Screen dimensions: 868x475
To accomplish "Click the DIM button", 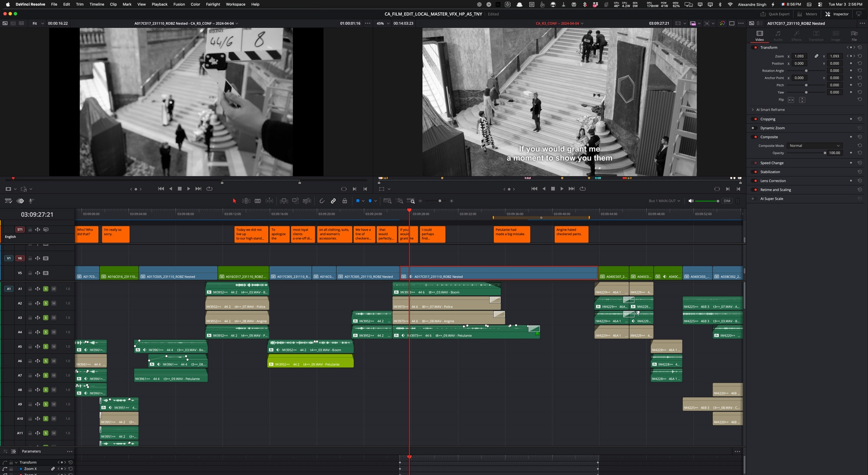I will coord(727,201).
